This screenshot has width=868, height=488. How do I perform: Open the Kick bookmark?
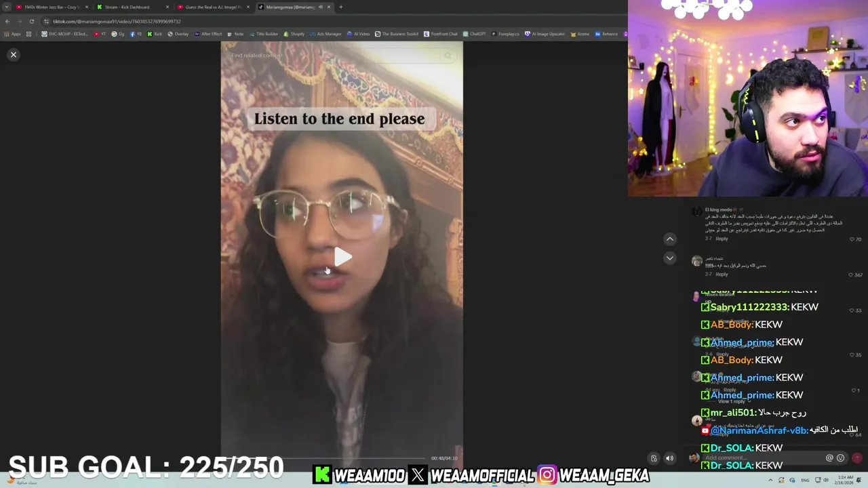click(x=155, y=34)
